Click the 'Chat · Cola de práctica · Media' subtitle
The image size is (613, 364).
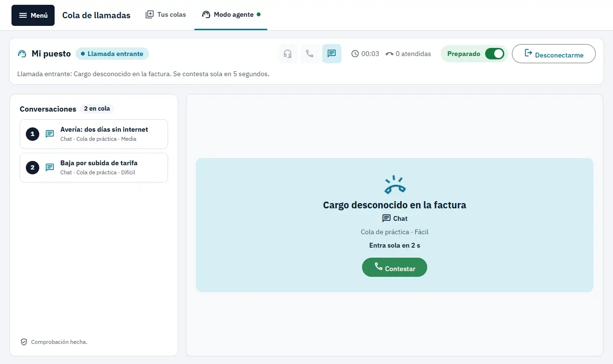coord(98,139)
